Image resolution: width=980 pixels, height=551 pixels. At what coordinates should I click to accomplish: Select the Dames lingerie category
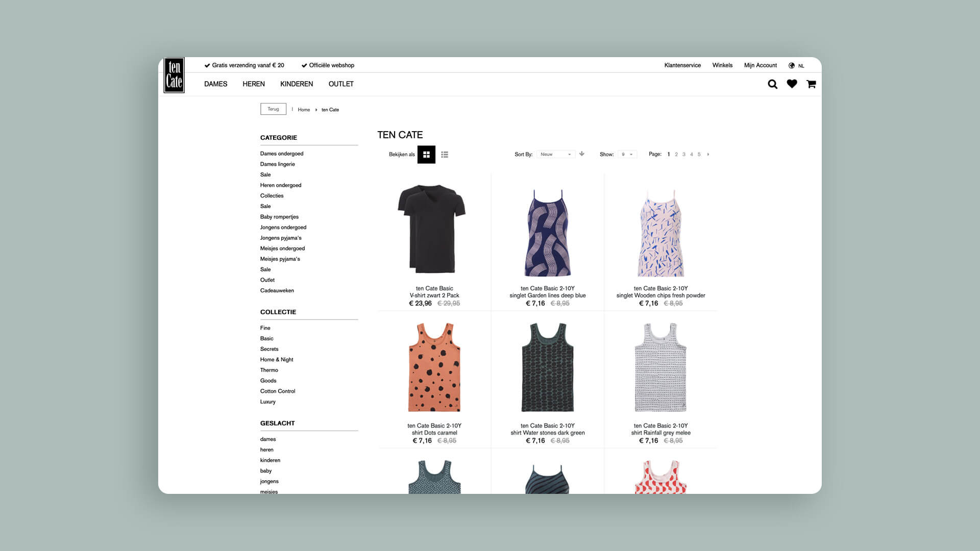coord(277,164)
